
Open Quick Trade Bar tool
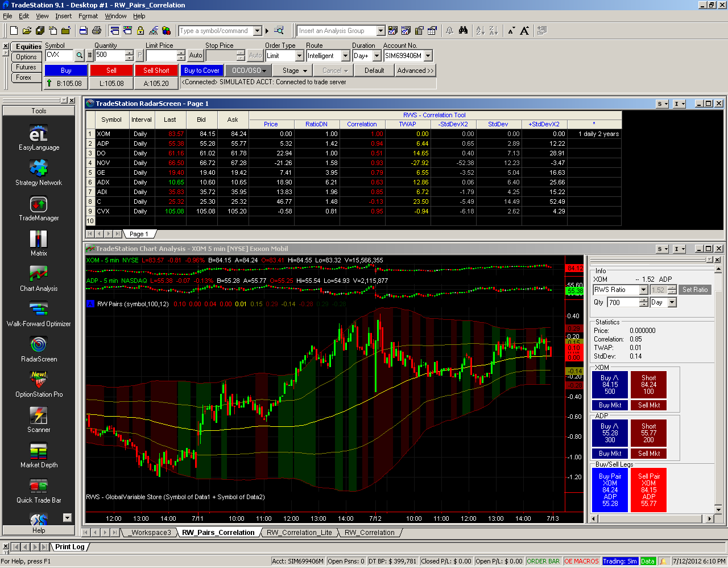click(39, 491)
